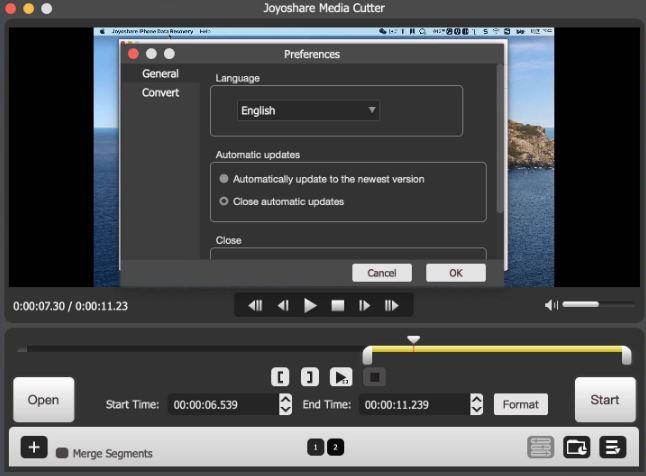Select Automatically update to newest version
Viewport: 646px width, 476px height.
(224, 178)
